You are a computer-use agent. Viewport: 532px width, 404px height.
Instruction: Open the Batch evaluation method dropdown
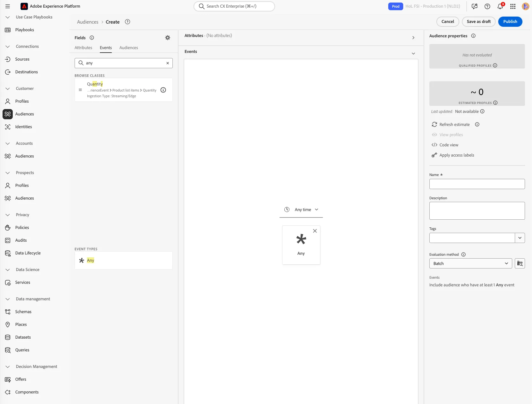point(471,263)
